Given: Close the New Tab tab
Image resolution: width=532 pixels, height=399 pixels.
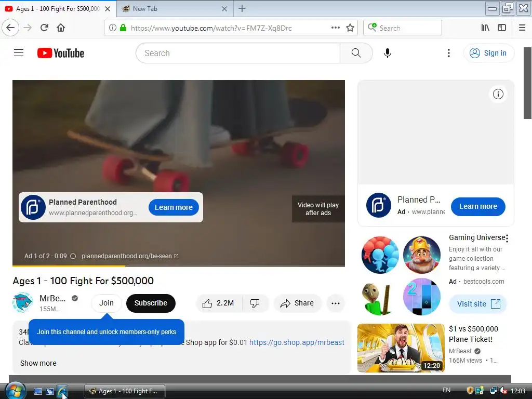Looking at the screenshot, I should coord(224,9).
